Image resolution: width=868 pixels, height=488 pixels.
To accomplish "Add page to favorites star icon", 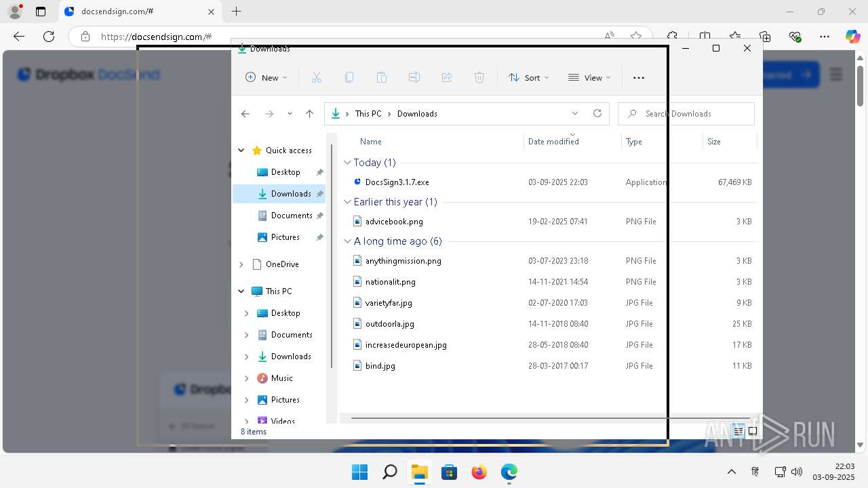I will tap(635, 37).
